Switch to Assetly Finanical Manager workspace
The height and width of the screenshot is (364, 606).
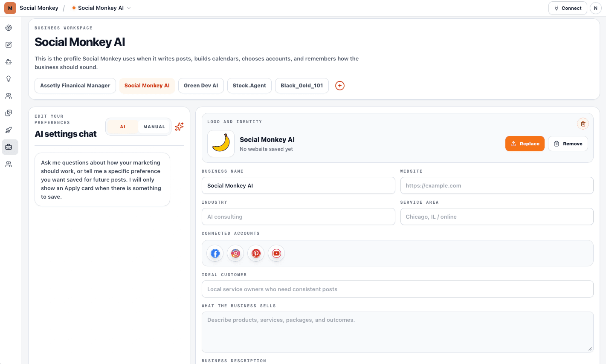point(75,86)
